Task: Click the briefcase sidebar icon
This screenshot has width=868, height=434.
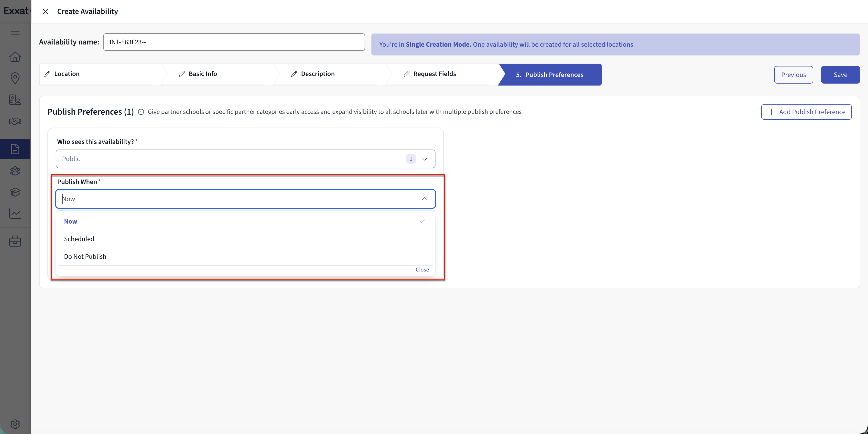Action: coord(15,241)
